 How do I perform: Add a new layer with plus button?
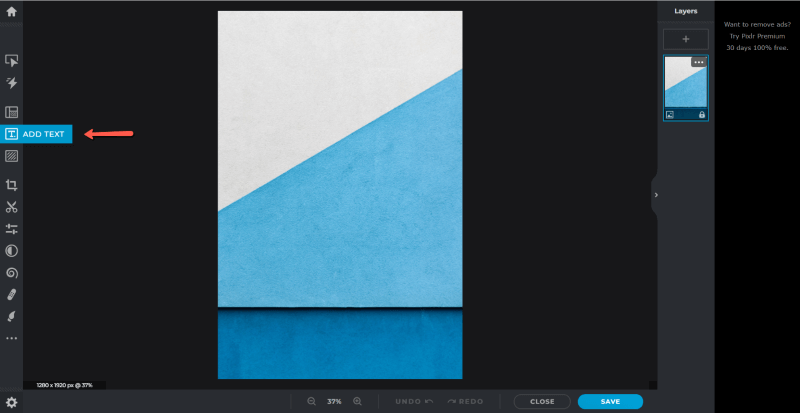point(686,39)
